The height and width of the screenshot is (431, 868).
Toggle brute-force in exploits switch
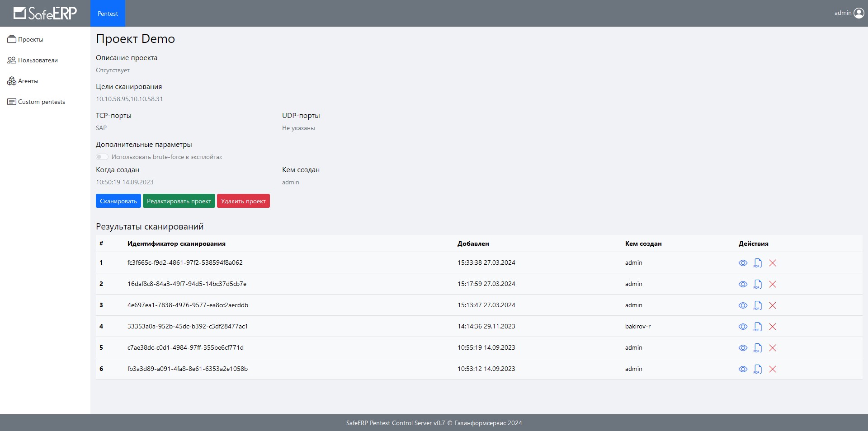pyautogui.click(x=102, y=157)
